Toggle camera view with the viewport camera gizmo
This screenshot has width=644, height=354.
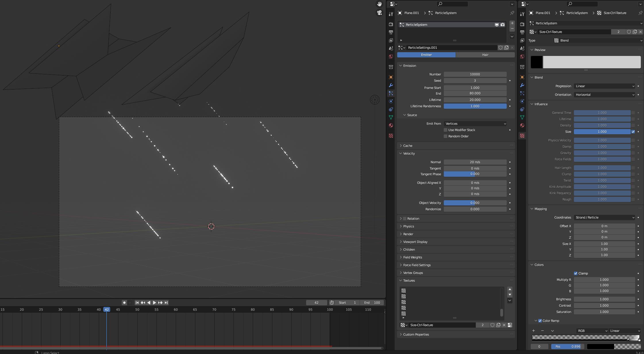379,13
